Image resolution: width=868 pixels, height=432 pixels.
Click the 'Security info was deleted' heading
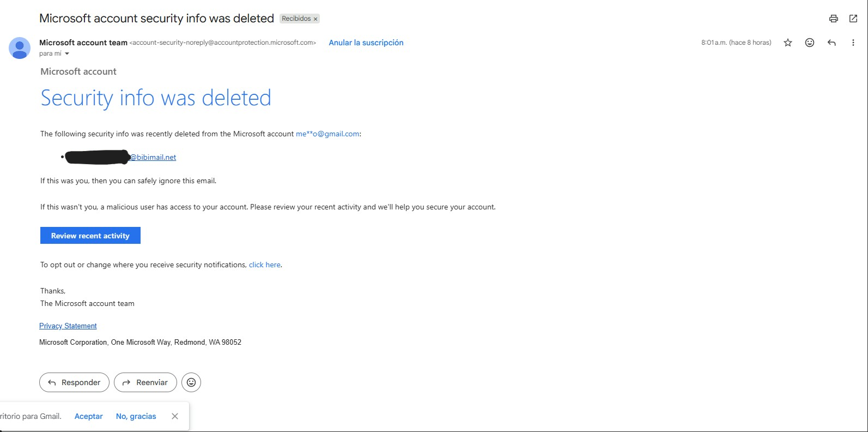click(x=156, y=98)
